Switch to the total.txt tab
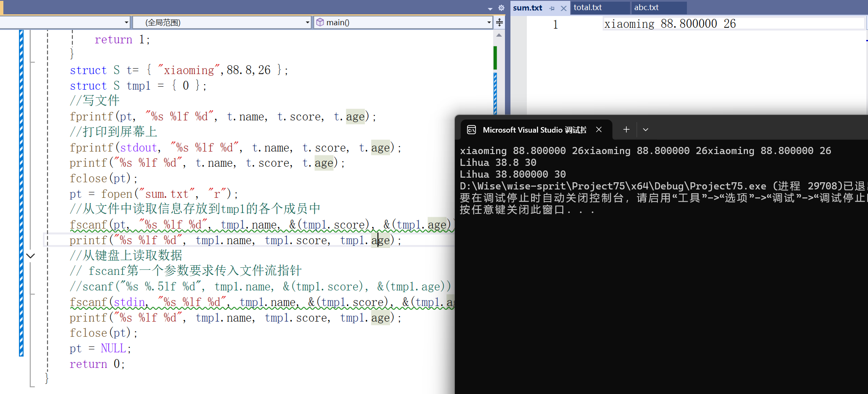This screenshot has height=394, width=868. click(588, 8)
